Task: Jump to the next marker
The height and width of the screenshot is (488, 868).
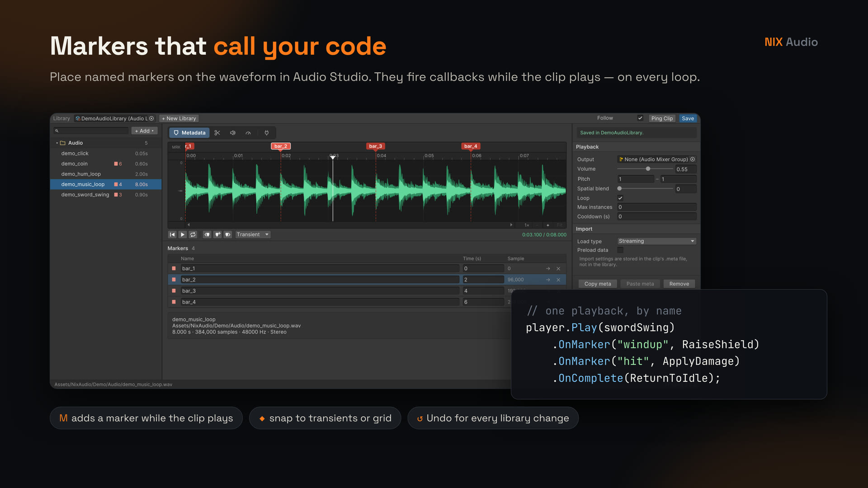Action: point(228,235)
